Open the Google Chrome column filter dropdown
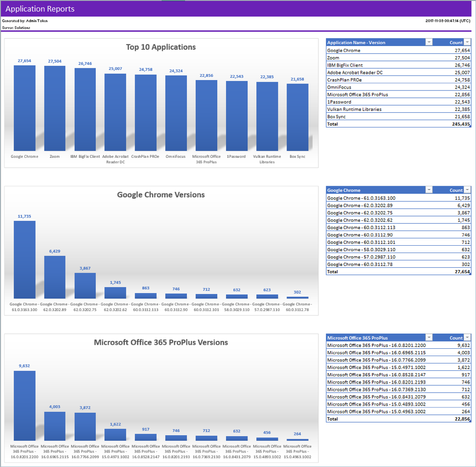This screenshot has width=476, height=467. pyautogui.click(x=429, y=190)
